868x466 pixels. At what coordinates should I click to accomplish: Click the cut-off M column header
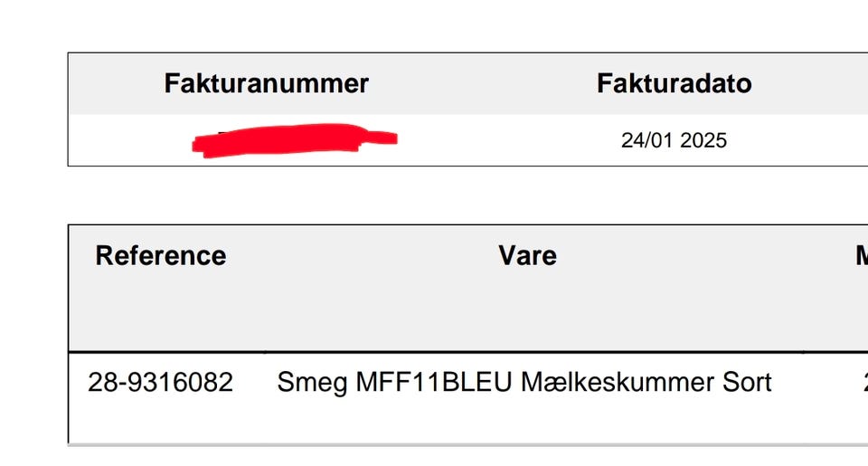click(861, 256)
